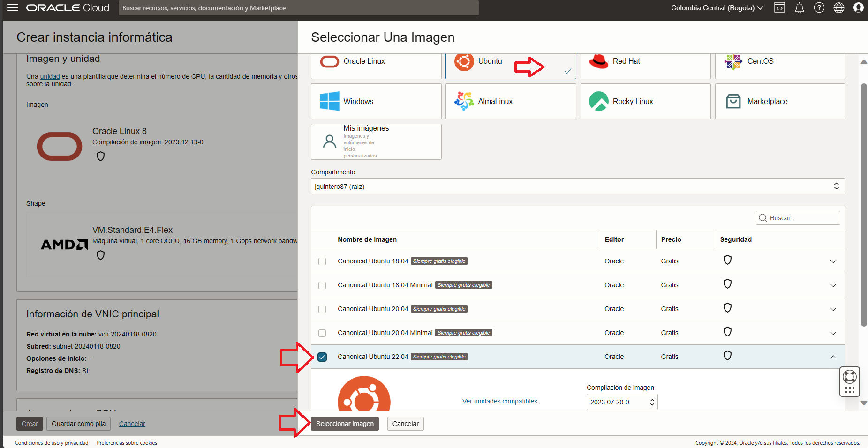The width and height of the screenshot is (868, 448).
Task: Check Canonical Ubuntu 20.04 Minimal checkbox
Action: coord(322,333)
